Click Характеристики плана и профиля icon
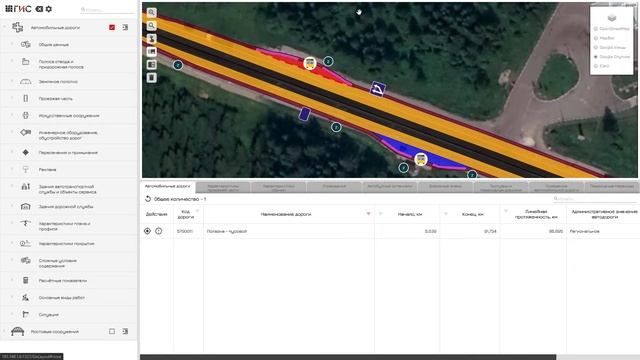This screenshot has width=640, height=360. [25, 224]
